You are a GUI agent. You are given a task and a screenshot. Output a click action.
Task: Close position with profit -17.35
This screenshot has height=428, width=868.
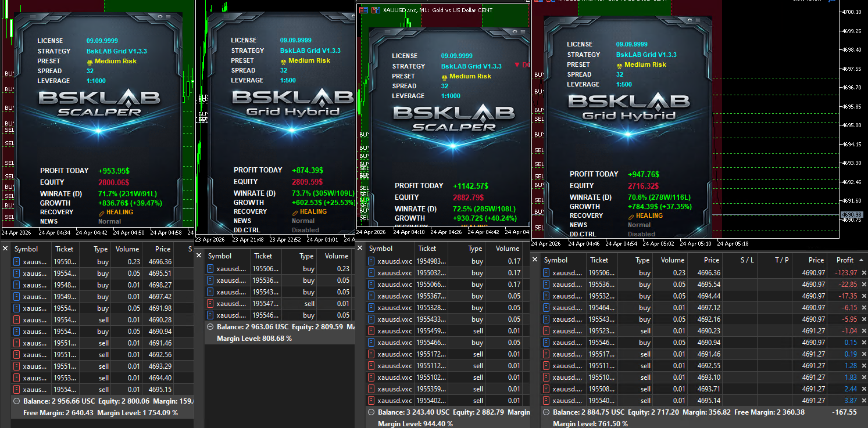[863, 296]
